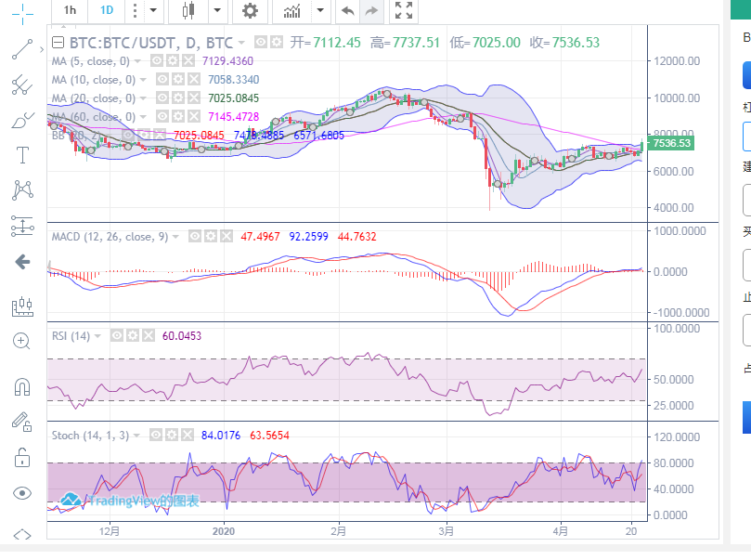The height and width of the screenshot is (560, 751).
Task: Click the 4月 label on time axis
Action: 561,531
